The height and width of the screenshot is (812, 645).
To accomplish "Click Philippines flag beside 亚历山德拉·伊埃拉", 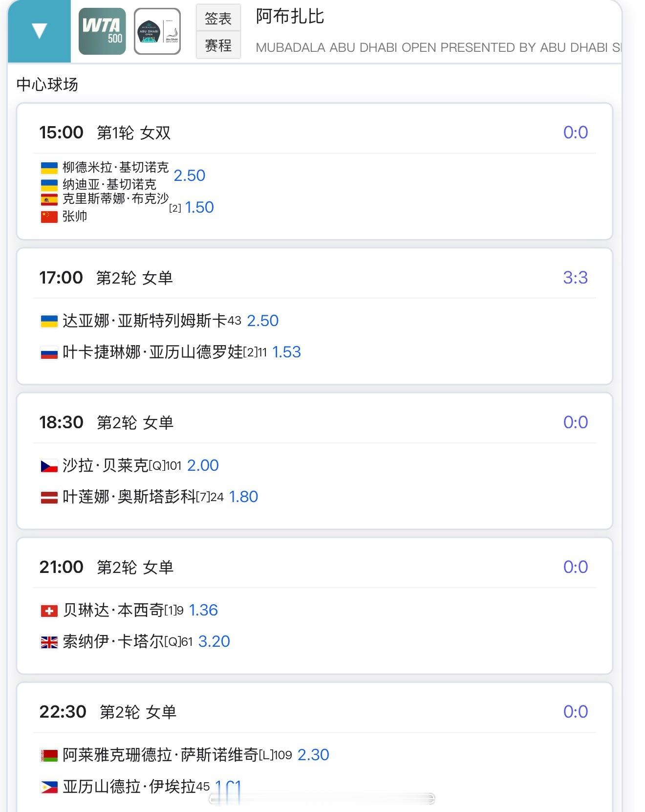I will [49, 787].
